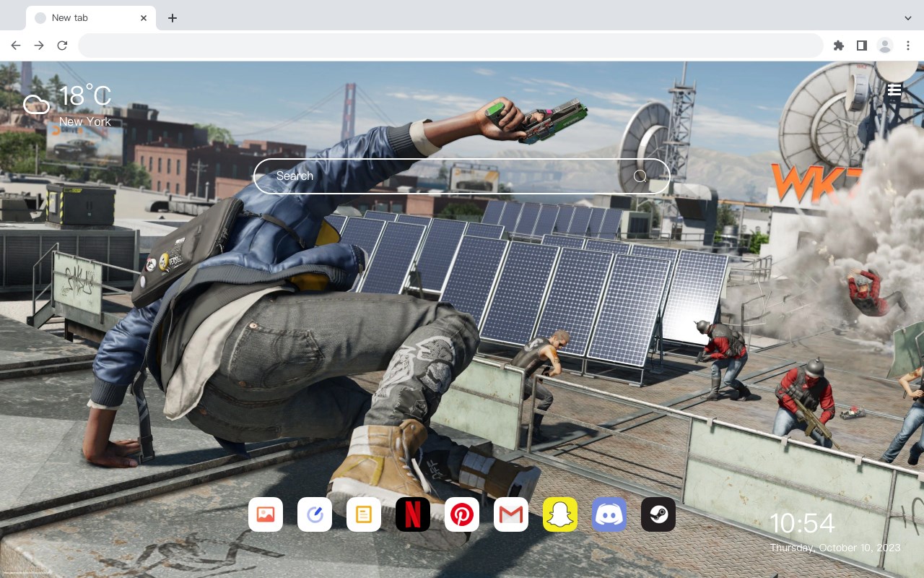Launch the Netflix shortcut

(x=413, y=514)
